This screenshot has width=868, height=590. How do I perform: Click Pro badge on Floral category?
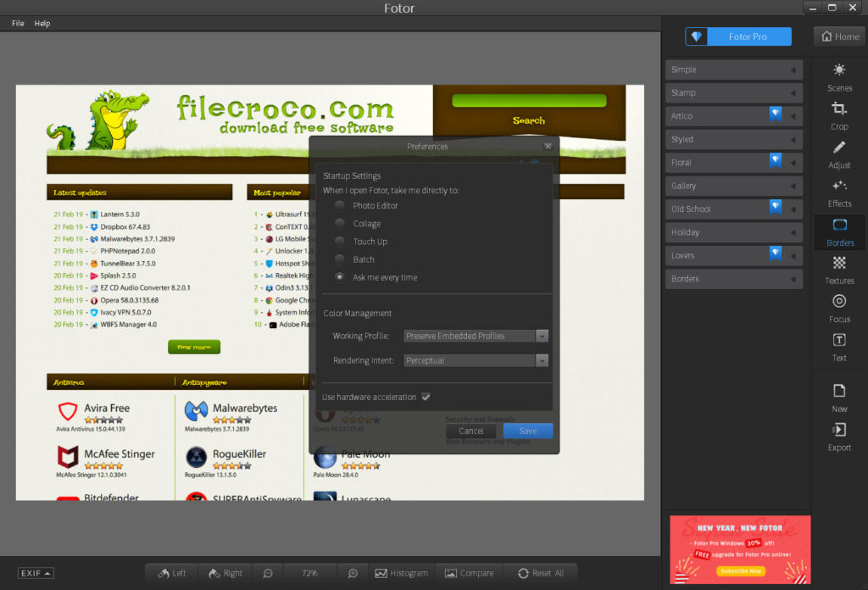(776, 160)
